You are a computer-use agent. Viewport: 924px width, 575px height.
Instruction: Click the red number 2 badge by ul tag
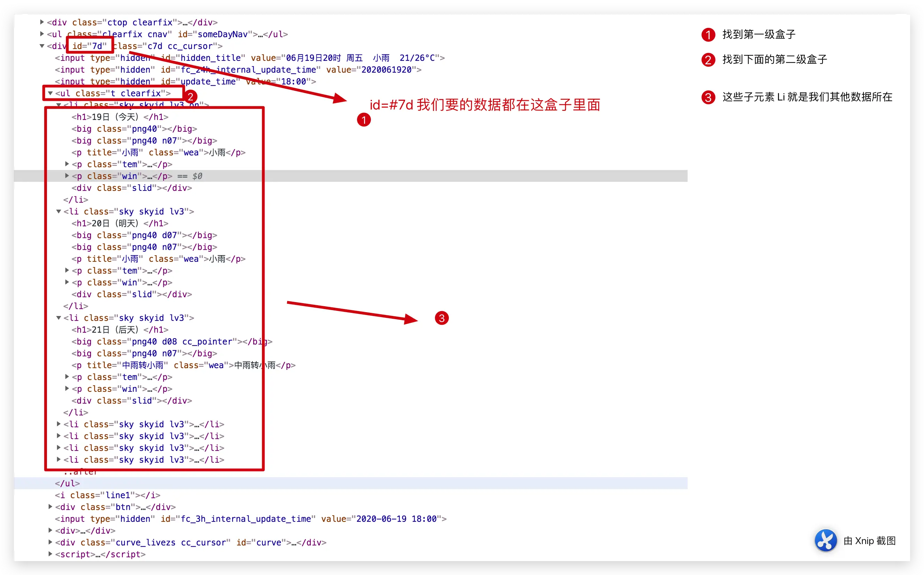point(190,97)
